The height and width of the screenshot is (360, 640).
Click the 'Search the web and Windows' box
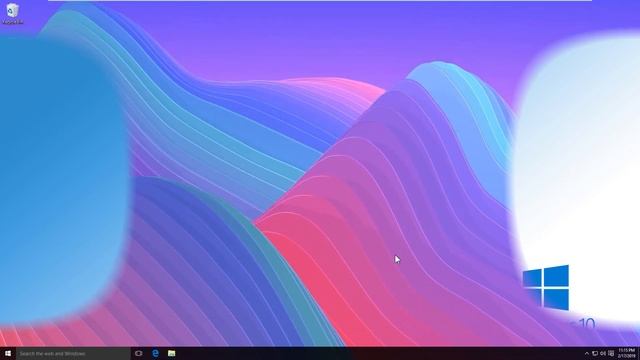pos(73,353)
